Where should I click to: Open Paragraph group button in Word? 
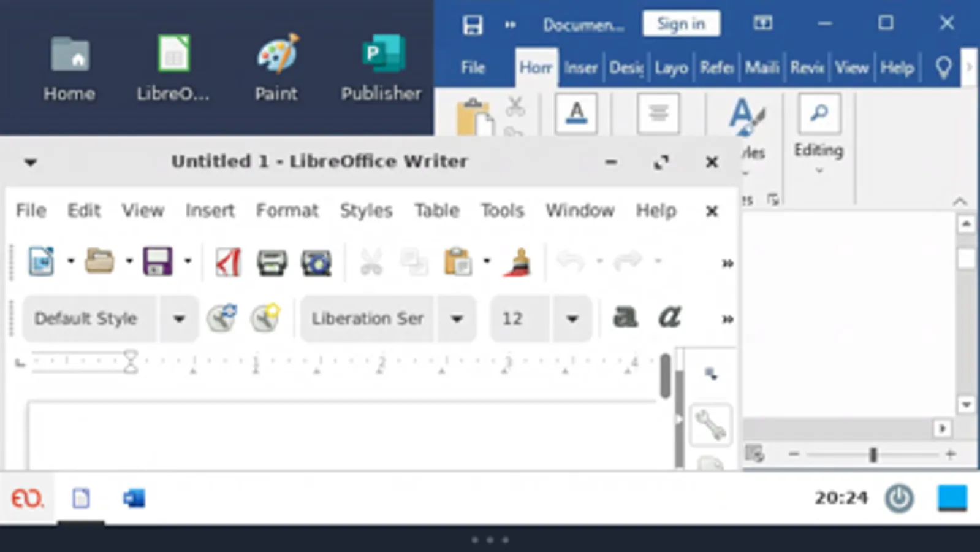(658, 113)
